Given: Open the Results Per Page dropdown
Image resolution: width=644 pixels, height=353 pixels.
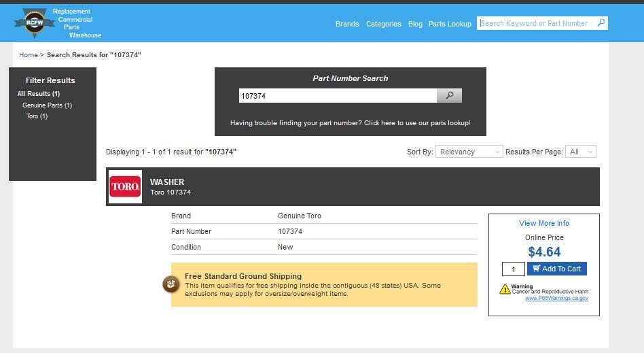Looking at the screenshot, I should point(580,152).
